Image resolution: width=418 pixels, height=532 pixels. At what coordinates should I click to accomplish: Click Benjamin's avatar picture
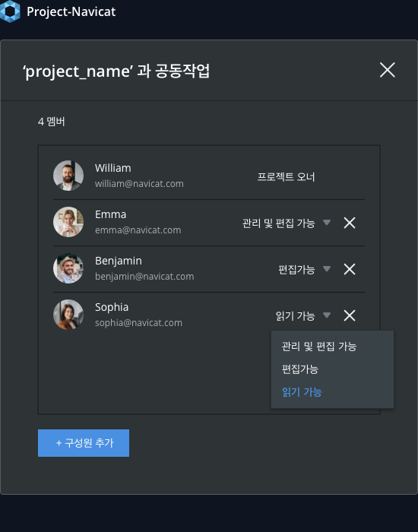(x=68, y=268)
